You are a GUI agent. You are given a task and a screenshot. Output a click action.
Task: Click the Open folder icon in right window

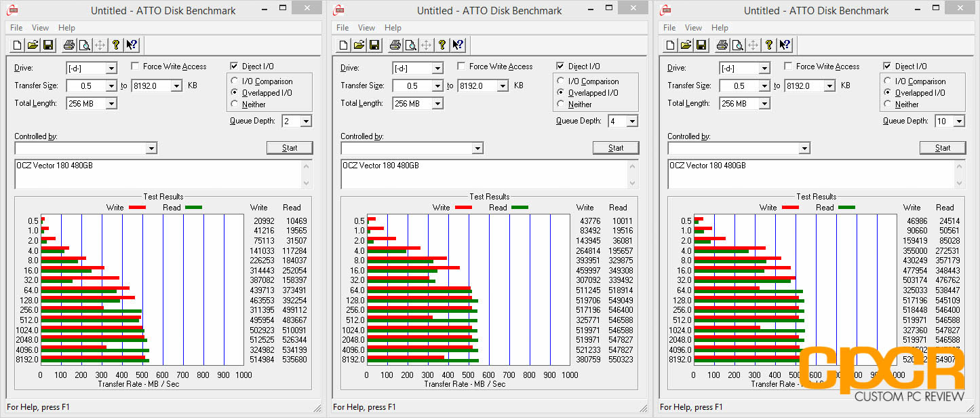686,45
